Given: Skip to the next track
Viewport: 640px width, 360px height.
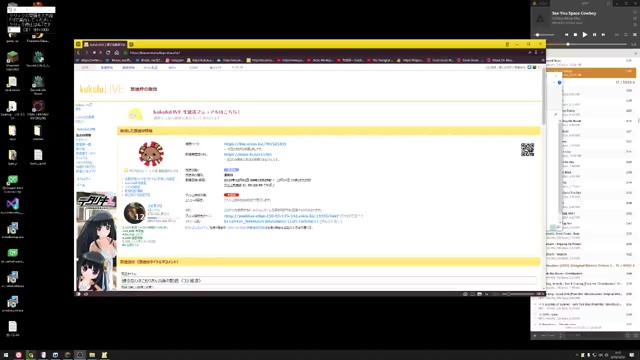Looking at the screenshot, I should 603,35.
